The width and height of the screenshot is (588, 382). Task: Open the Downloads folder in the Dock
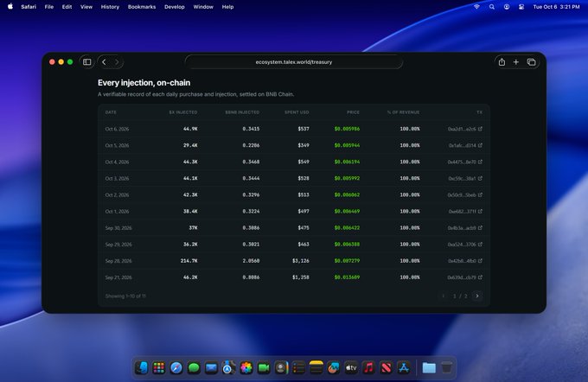[429, 368]
